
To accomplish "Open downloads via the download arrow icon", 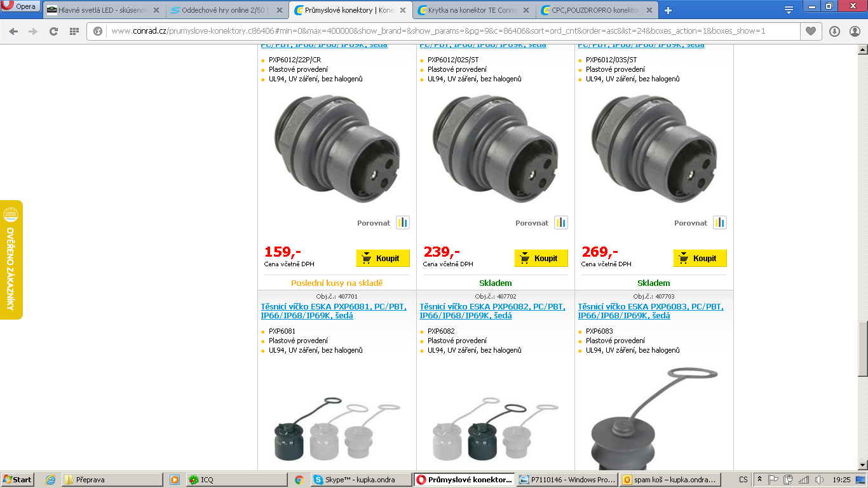I will tap(835, 31).
